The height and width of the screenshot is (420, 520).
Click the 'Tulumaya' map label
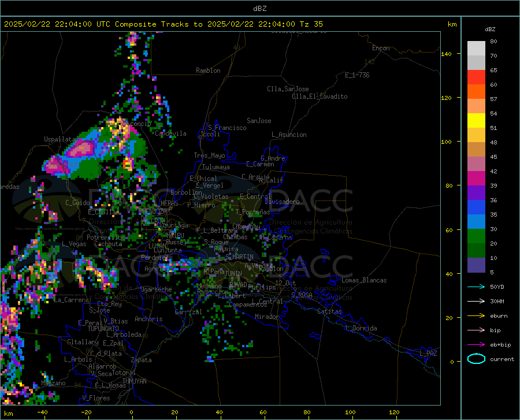pos(216,167)
